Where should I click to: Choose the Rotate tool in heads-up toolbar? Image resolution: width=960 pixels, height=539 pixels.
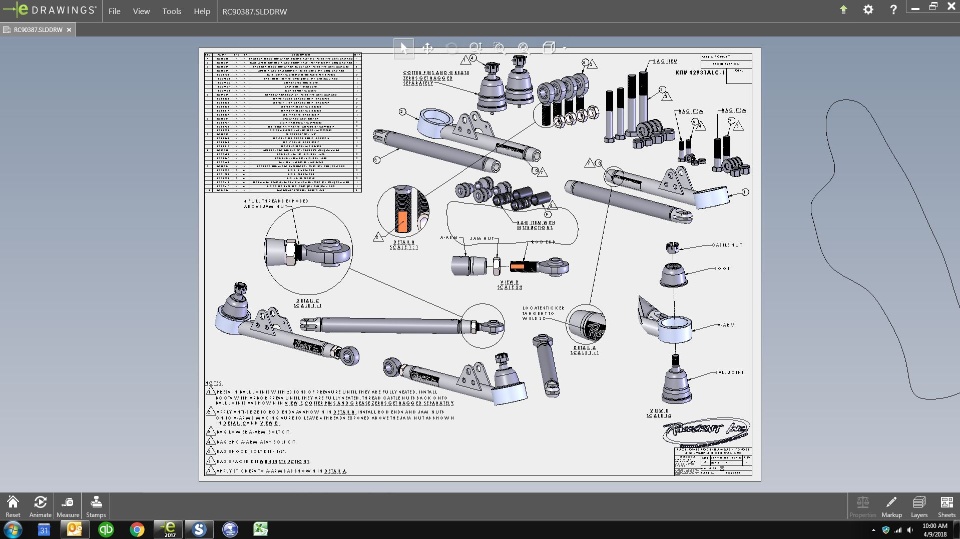click(451, 48)
